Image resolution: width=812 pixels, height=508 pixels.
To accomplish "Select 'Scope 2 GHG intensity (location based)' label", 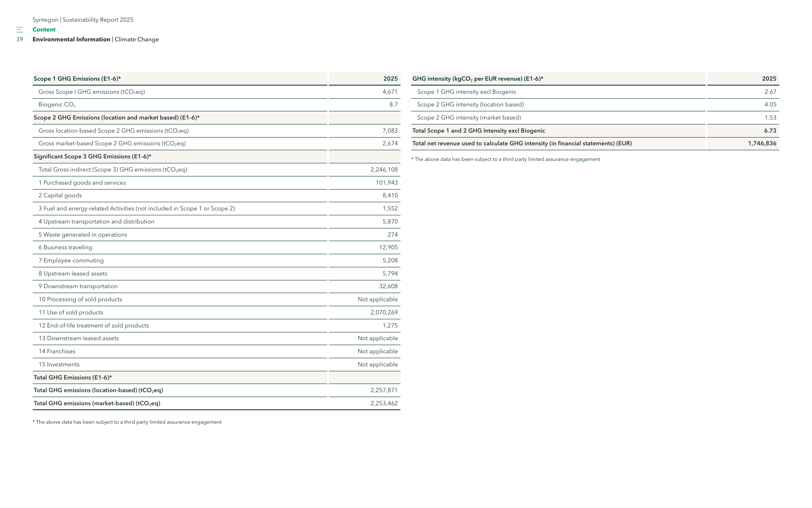I will click(x=470, y=104).
